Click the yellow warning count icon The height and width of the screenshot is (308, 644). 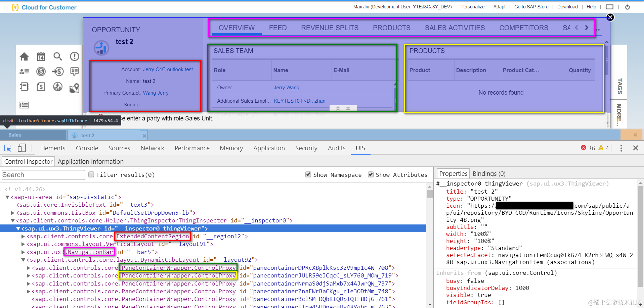(601, 148)
